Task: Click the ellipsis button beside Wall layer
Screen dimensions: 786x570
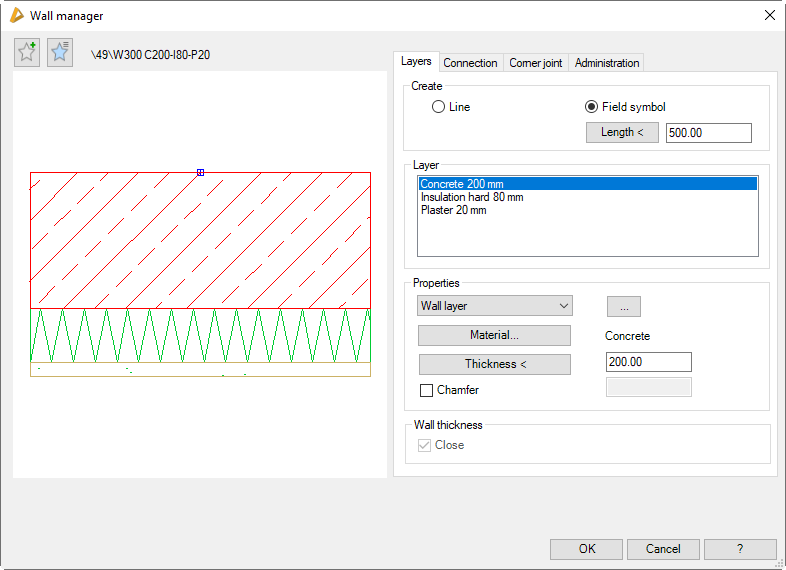Action: (623, 306)
